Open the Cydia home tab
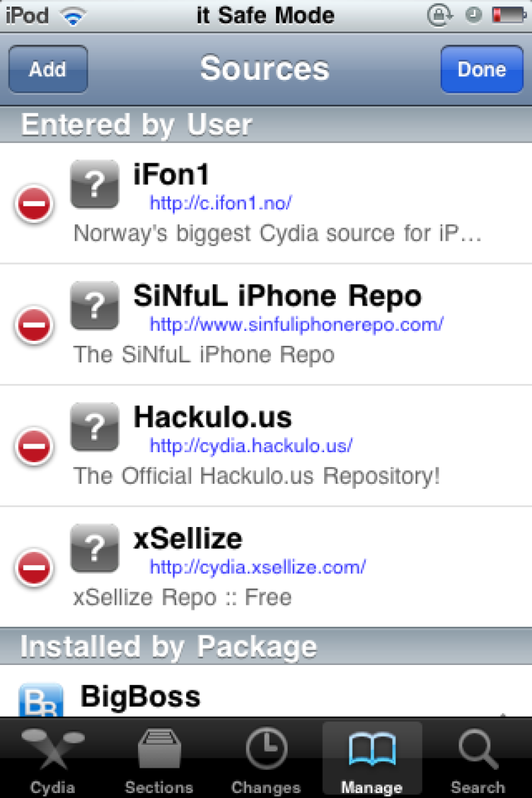 click(53, 759)
